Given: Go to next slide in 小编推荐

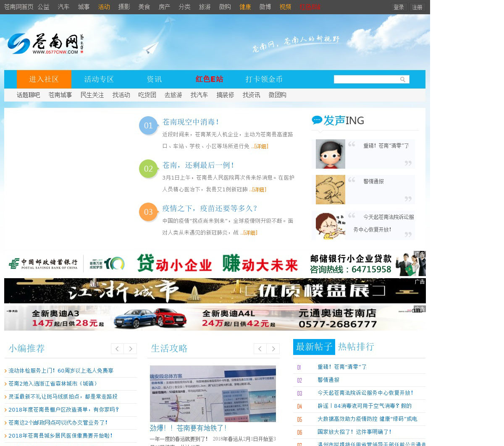Looking at the screenshot, I should 131,349.
